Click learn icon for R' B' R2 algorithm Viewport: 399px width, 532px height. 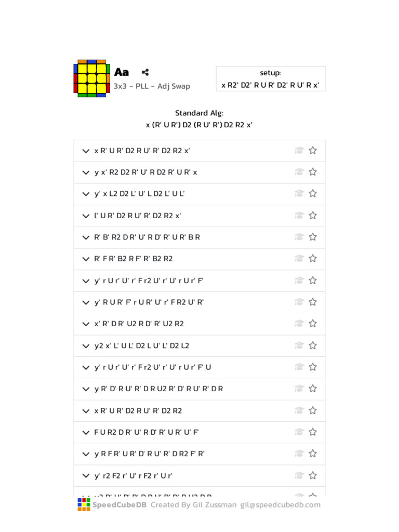(x=299, y=237)
